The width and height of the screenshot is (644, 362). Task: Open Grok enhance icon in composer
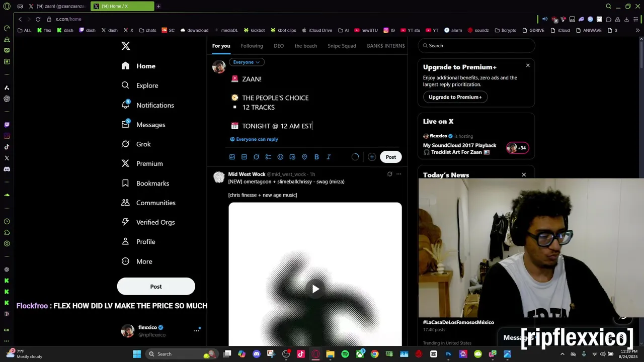pos(256,157)
